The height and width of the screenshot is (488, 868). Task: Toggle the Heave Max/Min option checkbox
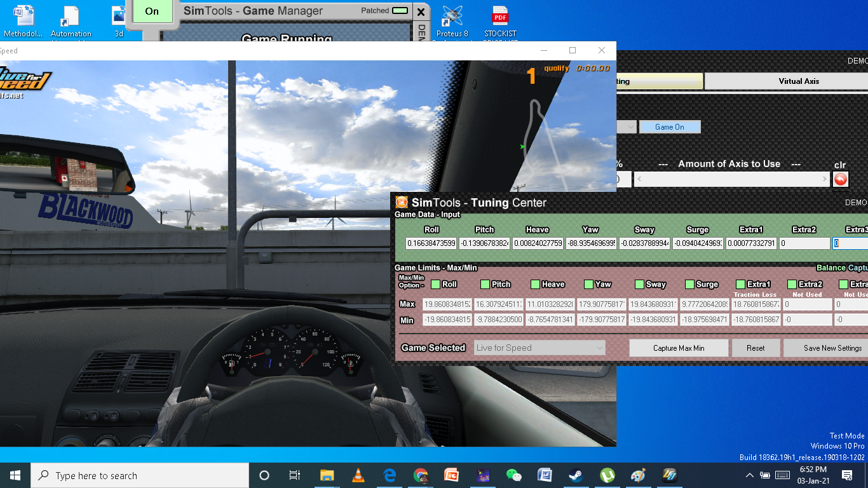click(535, 284)
